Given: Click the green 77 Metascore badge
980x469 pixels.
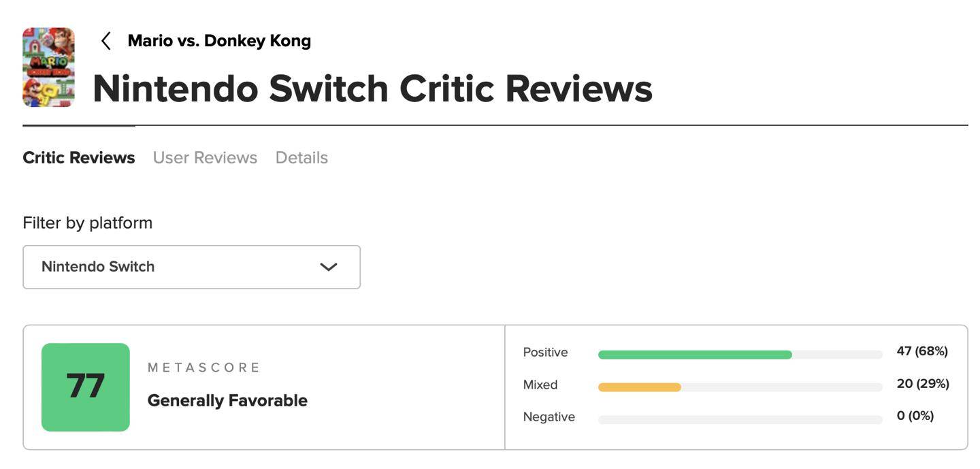Looking at the screenshot, I should click(86, 387).
